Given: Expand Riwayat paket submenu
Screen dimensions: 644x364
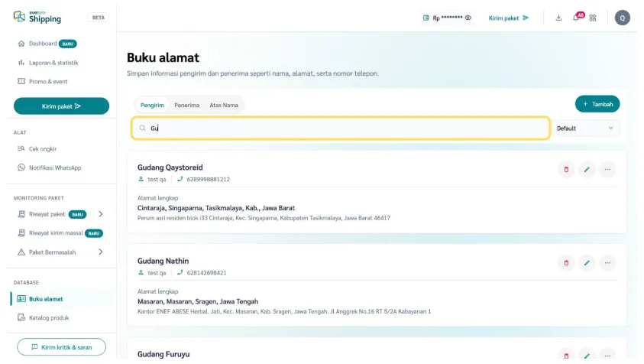Looking at the screenshot, I should coord(101,214).
